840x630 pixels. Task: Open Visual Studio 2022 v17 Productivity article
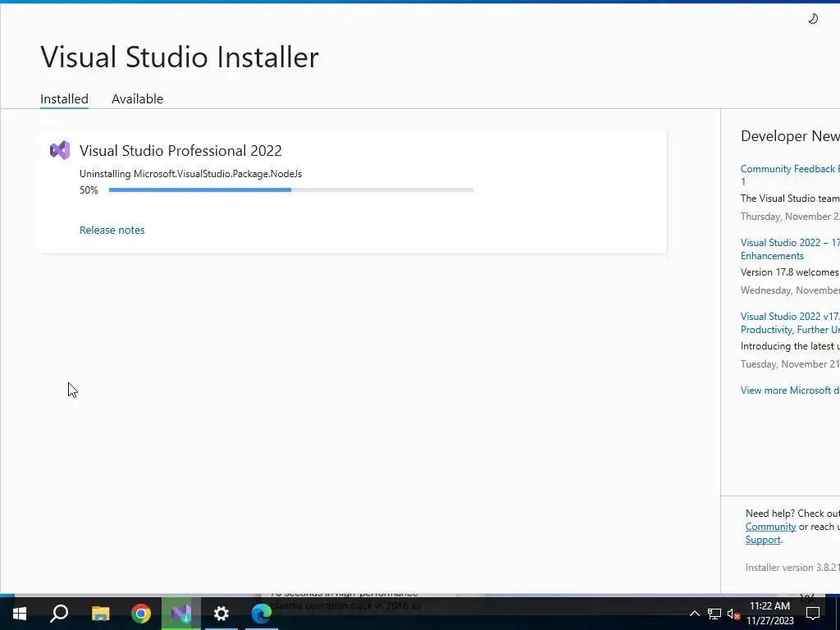(x=790, y=323)
